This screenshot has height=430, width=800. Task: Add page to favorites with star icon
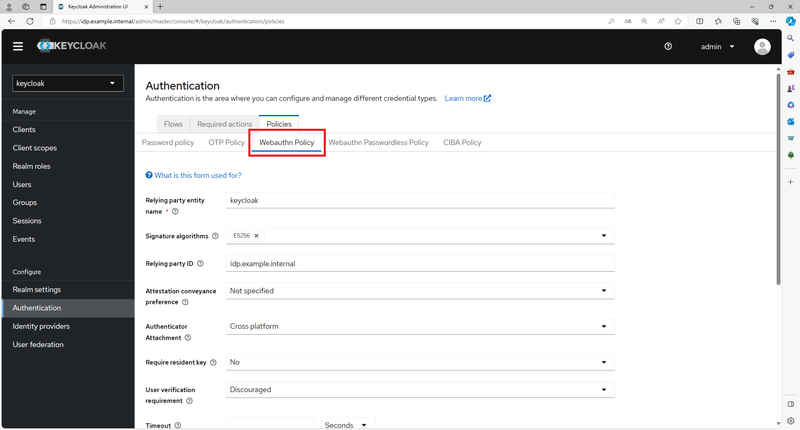678,21
